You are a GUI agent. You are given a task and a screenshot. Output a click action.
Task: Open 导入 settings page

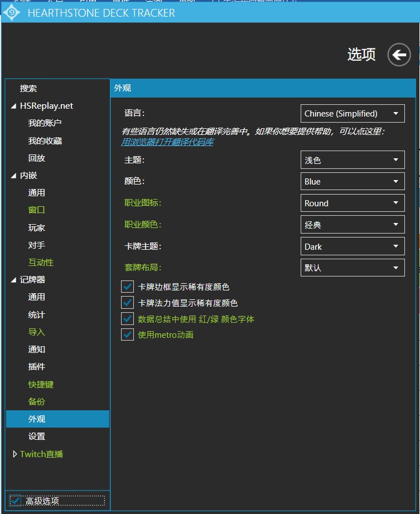tap(36, 332)
